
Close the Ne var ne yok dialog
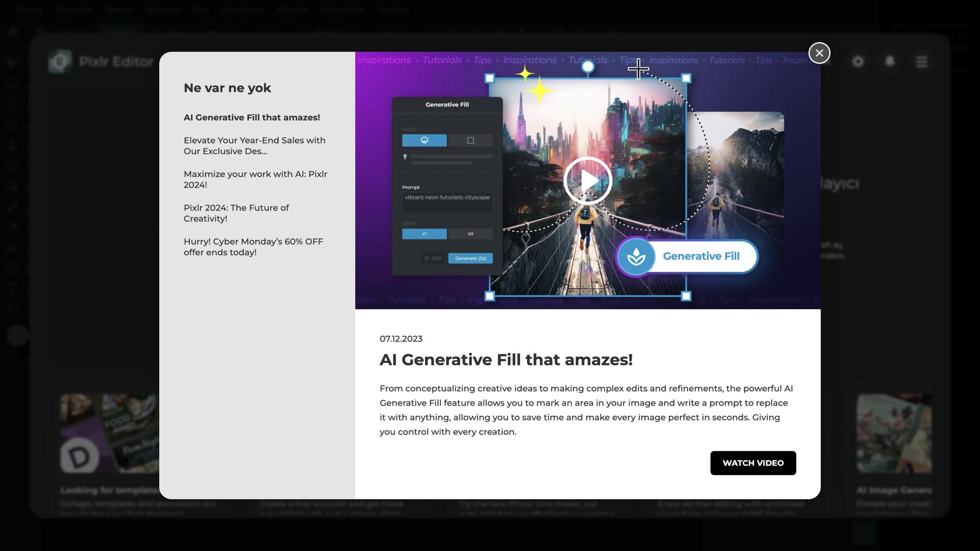click(x=819, y=53)
